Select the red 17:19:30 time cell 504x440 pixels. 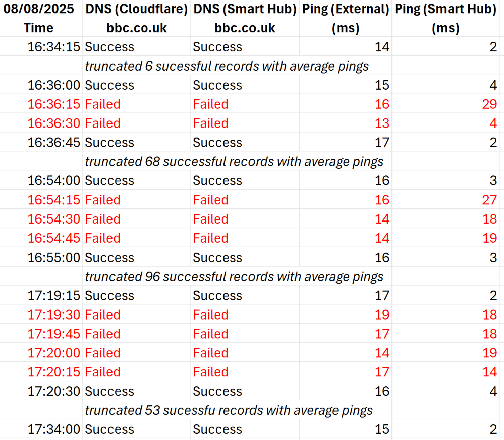click(53, 315)
